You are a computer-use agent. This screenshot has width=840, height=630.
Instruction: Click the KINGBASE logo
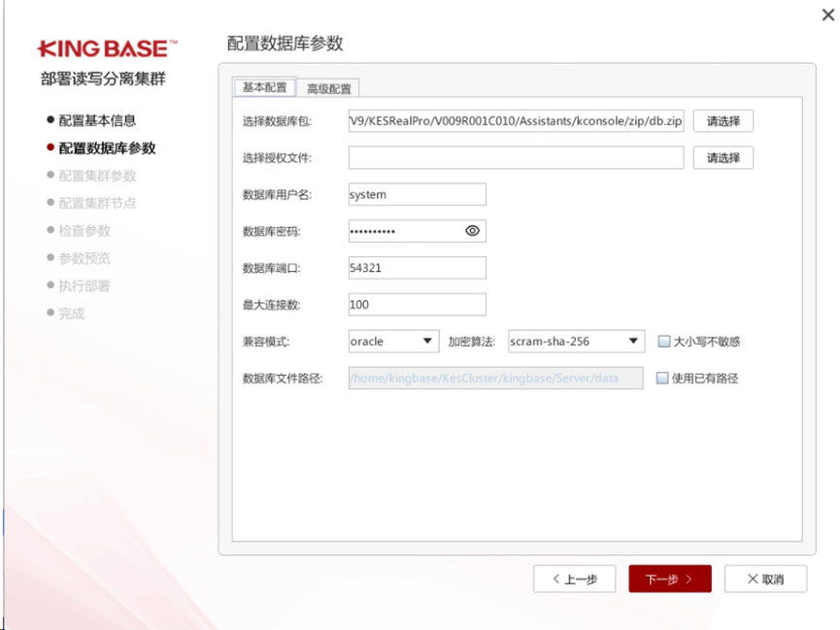coord(107,49)
